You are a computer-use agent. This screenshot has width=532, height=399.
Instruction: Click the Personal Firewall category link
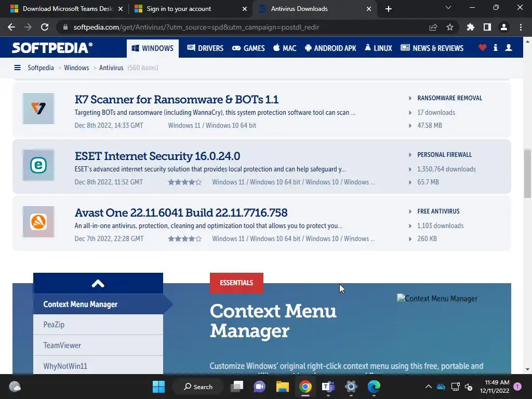[445, 155]
